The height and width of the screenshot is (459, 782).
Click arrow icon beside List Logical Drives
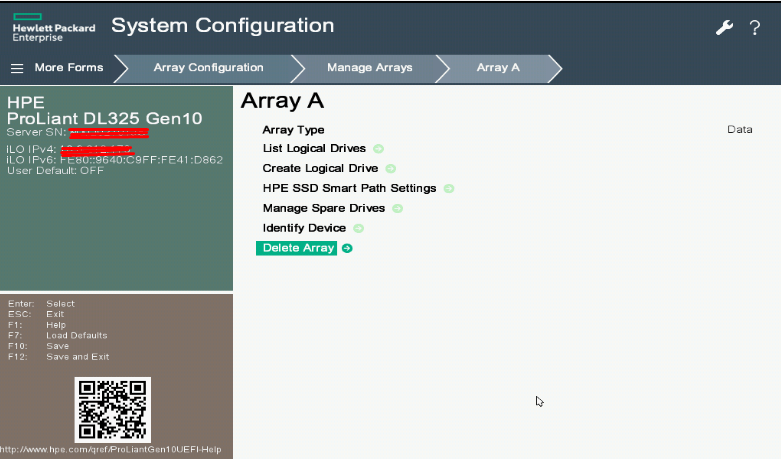point(379,149)
